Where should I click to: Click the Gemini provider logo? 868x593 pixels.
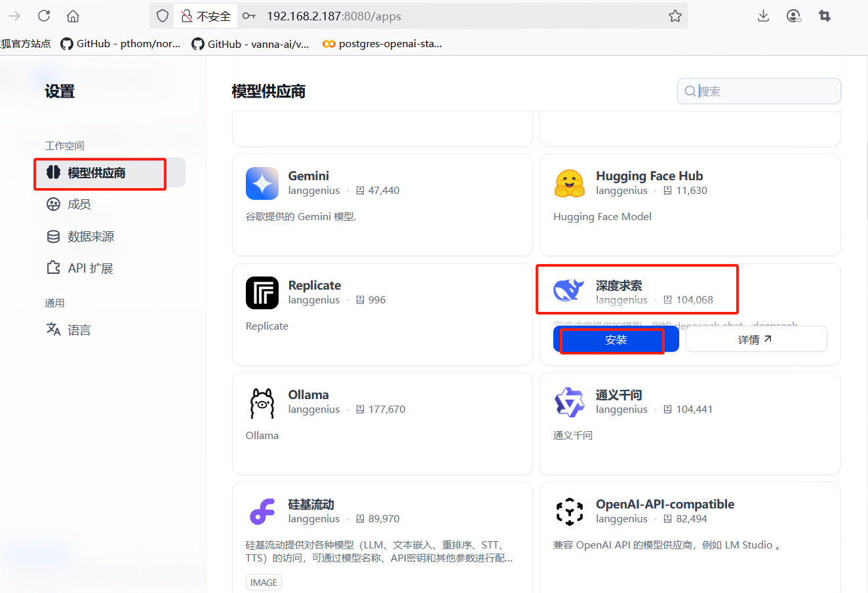(262, 183)
